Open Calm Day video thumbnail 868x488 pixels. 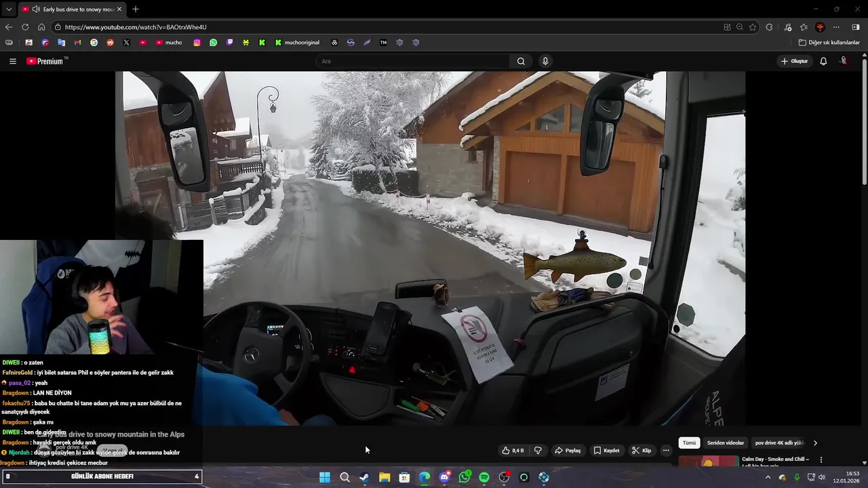(709, 461)
